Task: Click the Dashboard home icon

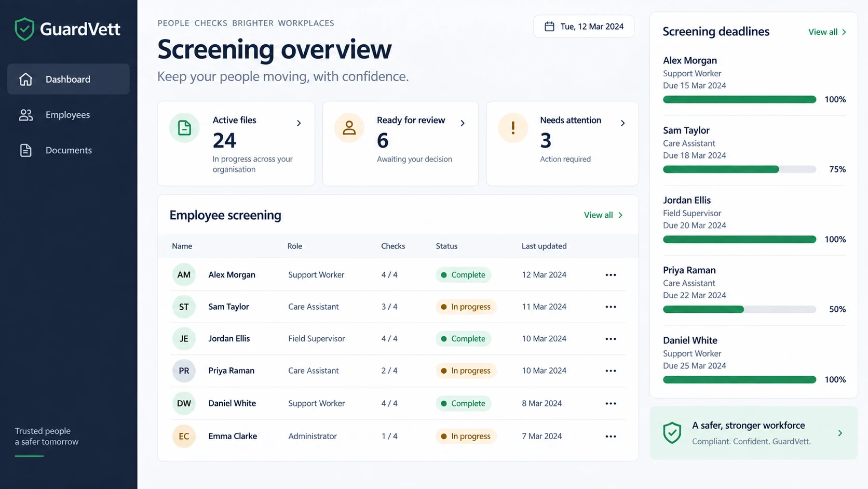Action: [x=25, y=79]
